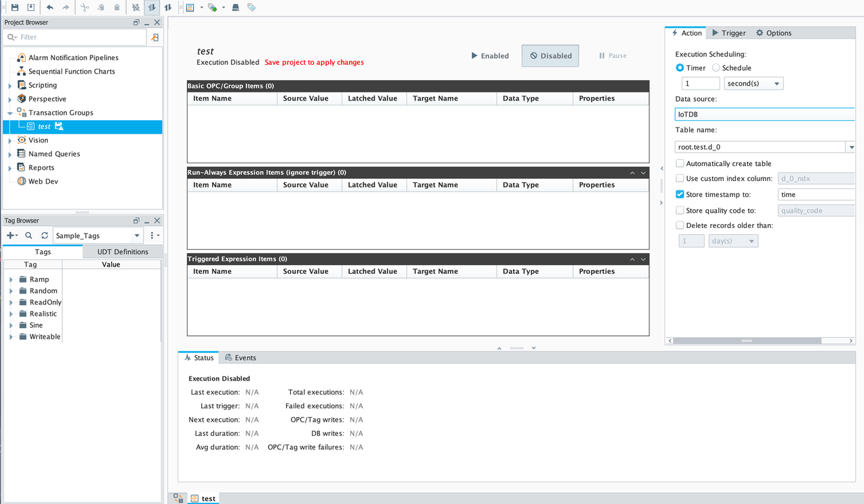Open the new transaction group icon
Viewport: 864px width, 504px height.
coord(190,7)
